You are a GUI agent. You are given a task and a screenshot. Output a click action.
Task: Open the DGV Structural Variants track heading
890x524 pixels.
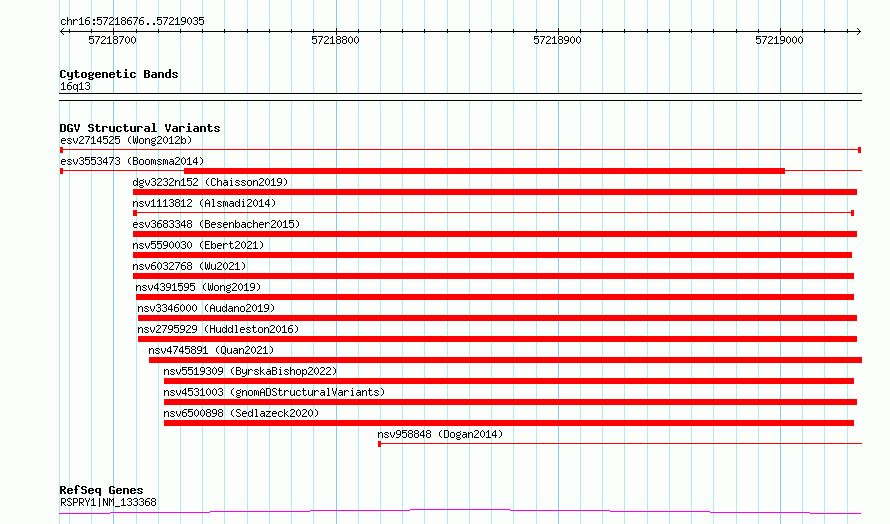[x=140, y=128]
